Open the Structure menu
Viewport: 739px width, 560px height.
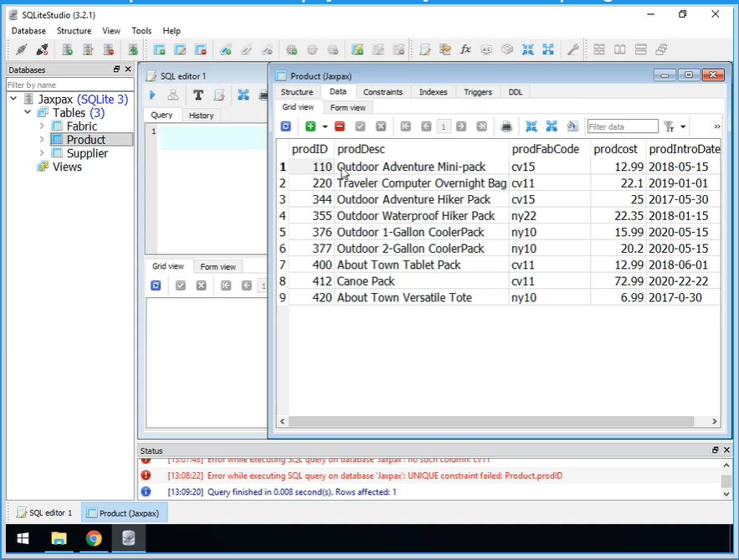tap(74, 31)
